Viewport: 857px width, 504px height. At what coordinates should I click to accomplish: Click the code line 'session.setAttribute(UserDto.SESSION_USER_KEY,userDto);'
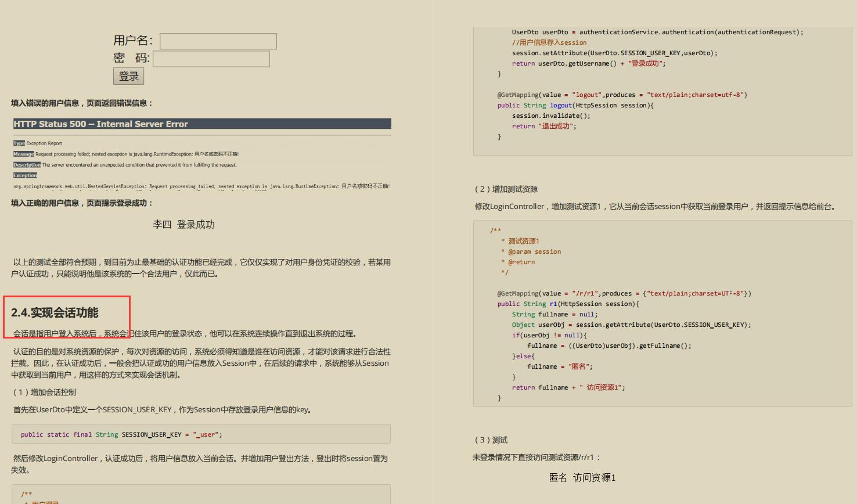click(614, 53)
